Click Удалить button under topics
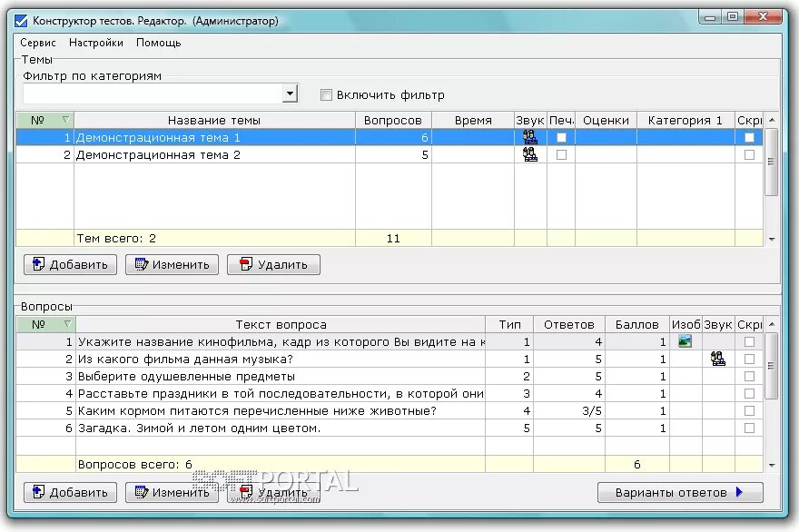 click(273, 264)
